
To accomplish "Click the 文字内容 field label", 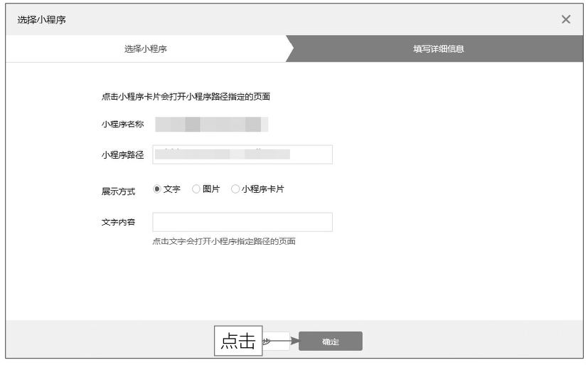I will (x=118, y=222).
